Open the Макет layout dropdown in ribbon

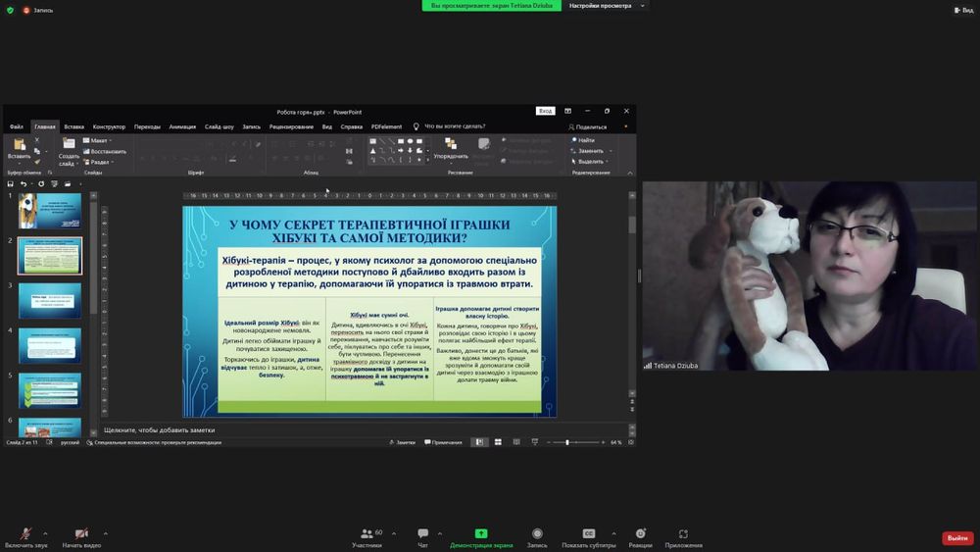click(x=98, y=140)
